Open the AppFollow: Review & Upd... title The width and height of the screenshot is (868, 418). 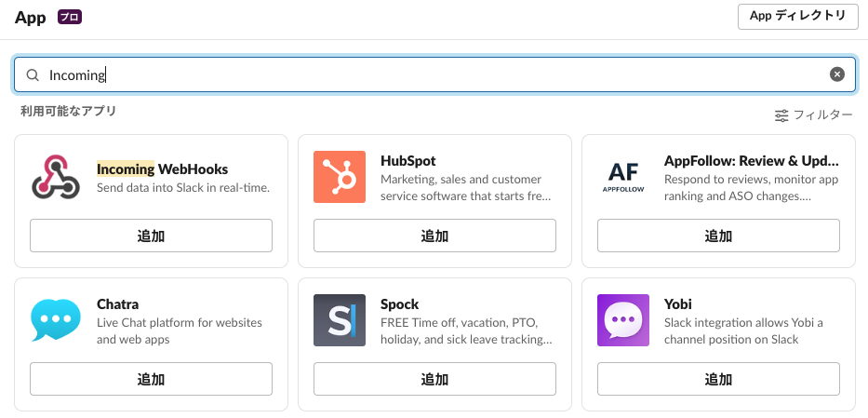(x=751, y=160)
